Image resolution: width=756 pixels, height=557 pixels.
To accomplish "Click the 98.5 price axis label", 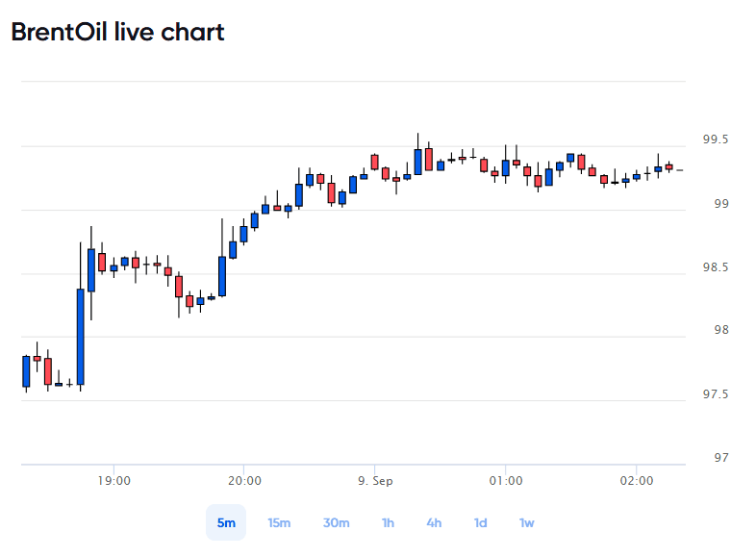I will click(x=716, y=267).
